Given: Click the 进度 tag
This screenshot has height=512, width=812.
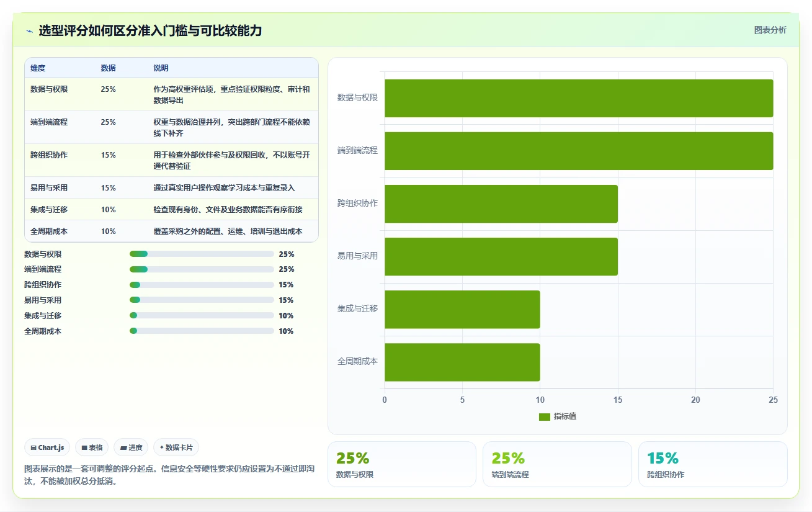Looking at the screenshot, I should [x=131, y=447].
